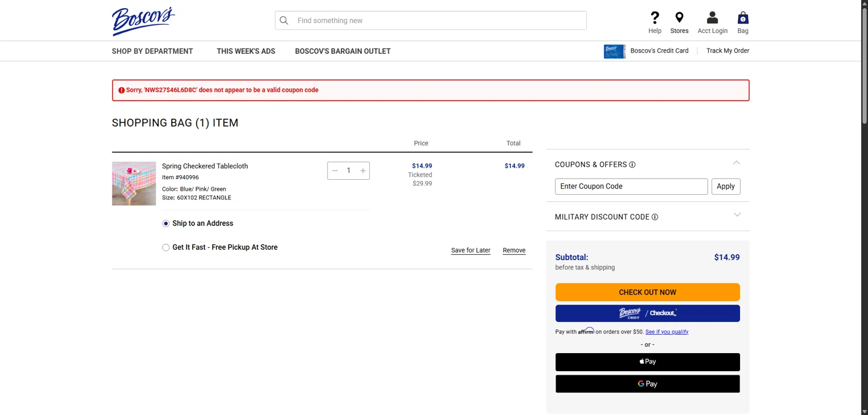This screenshot has height=415, width=868.
Task: Open Stores location pin icon
Action: pyautogui.click(x=679, y=18)
